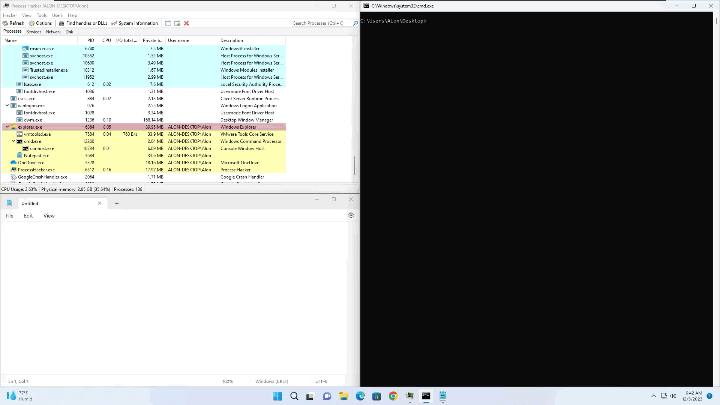This screenshot has height=405, width=720.
Task: Open Notepad settings gear
Action: (x=351, y=215)
